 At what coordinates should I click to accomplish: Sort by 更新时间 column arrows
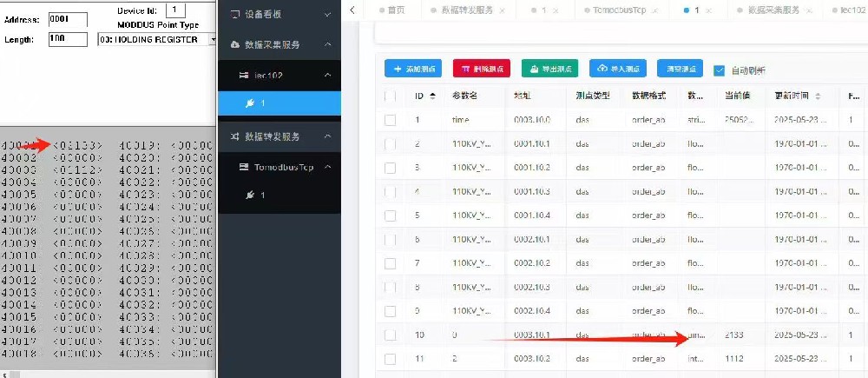pos(818,96)
